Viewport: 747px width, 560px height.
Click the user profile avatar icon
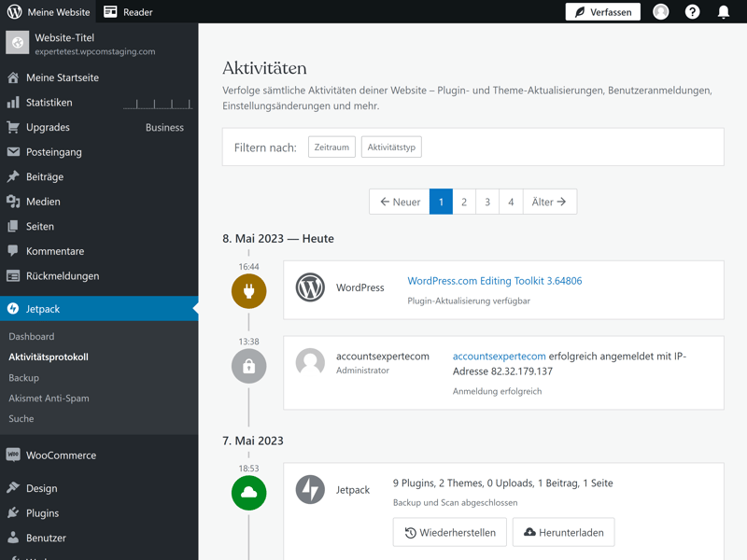661,12
